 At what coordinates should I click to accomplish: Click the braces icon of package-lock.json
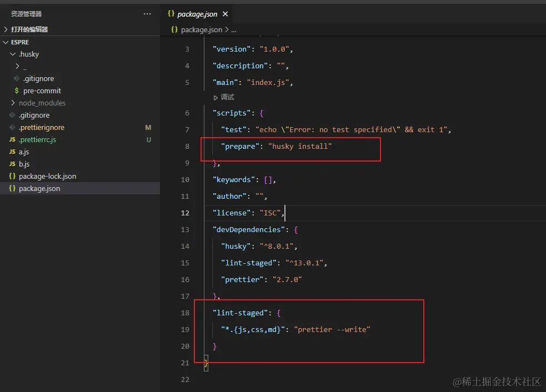tap(12, 176)
